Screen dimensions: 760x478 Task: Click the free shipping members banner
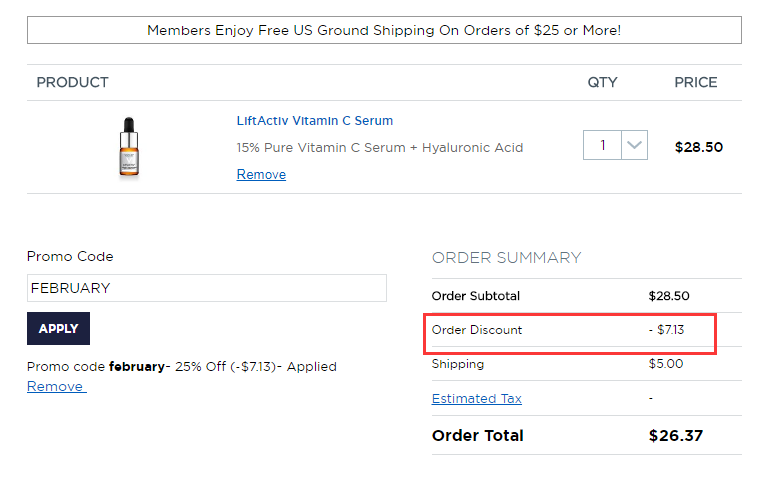coord(384,30)
